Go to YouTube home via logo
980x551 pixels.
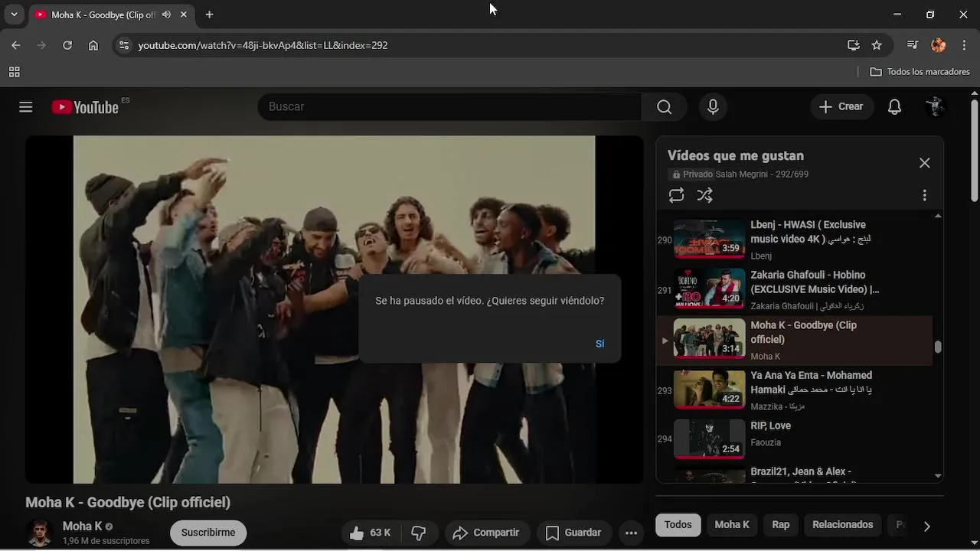pos(85,107)
